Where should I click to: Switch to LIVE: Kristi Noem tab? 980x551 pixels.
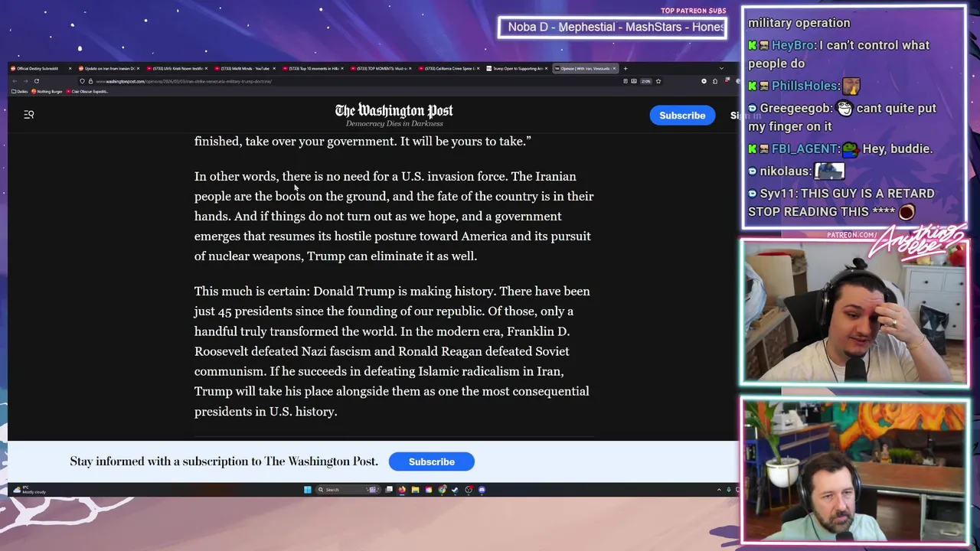(x=177, y=68)
